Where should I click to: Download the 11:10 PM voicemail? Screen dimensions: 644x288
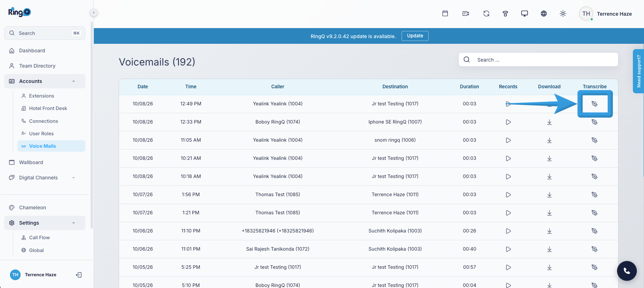549,231
